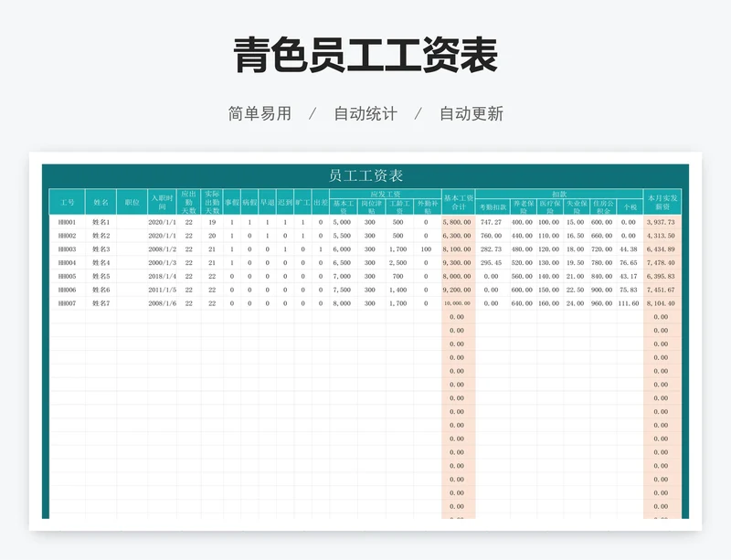Select the 出差 column header

(x=321, y=202)
